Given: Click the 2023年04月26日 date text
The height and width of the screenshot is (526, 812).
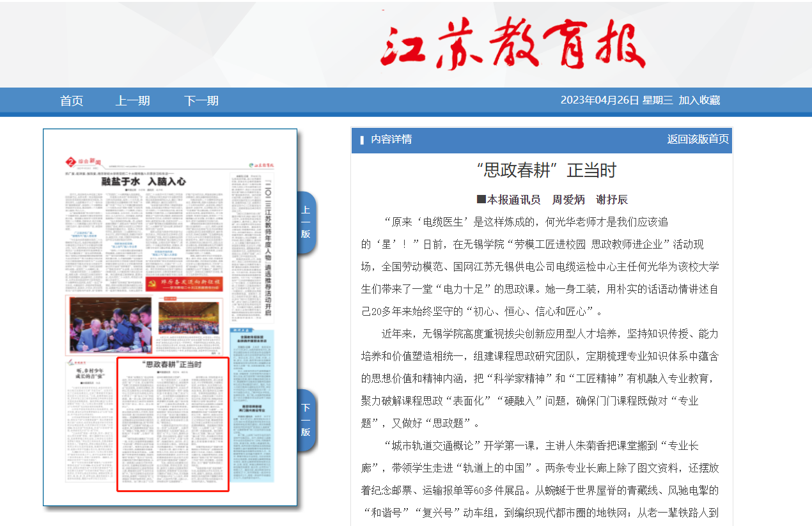Looking at the screenshot, I should pos(599,100).
